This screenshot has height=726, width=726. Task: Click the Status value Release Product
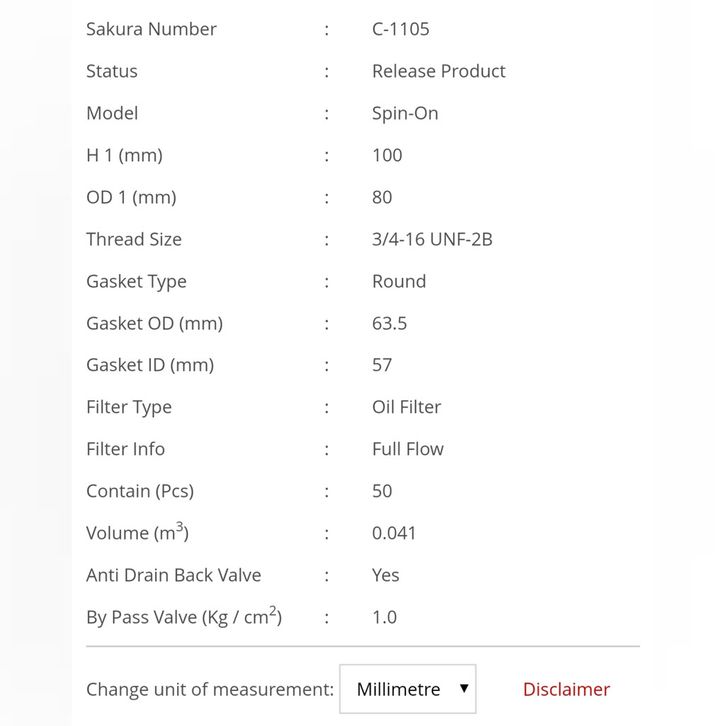pos(438,71)
